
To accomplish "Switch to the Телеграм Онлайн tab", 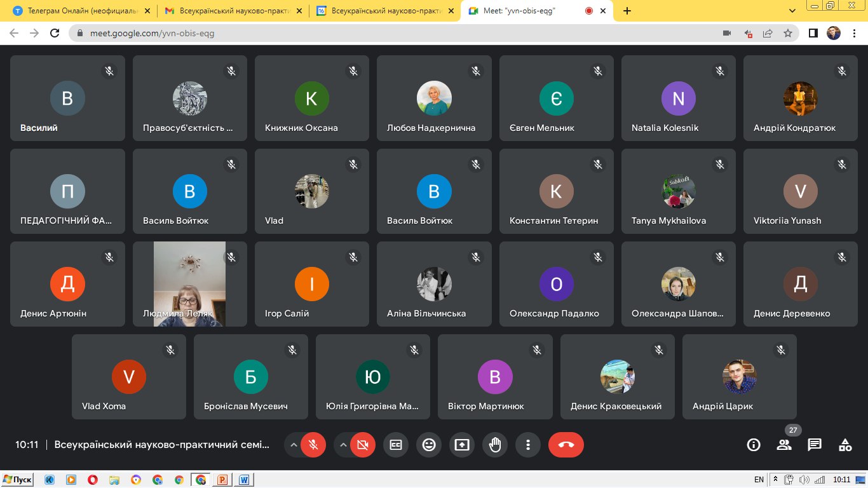I will click(83, 11).
